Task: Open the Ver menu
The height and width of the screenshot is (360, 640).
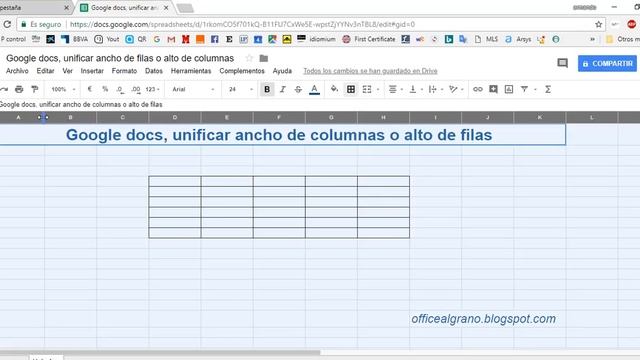Action: (67, 71)
